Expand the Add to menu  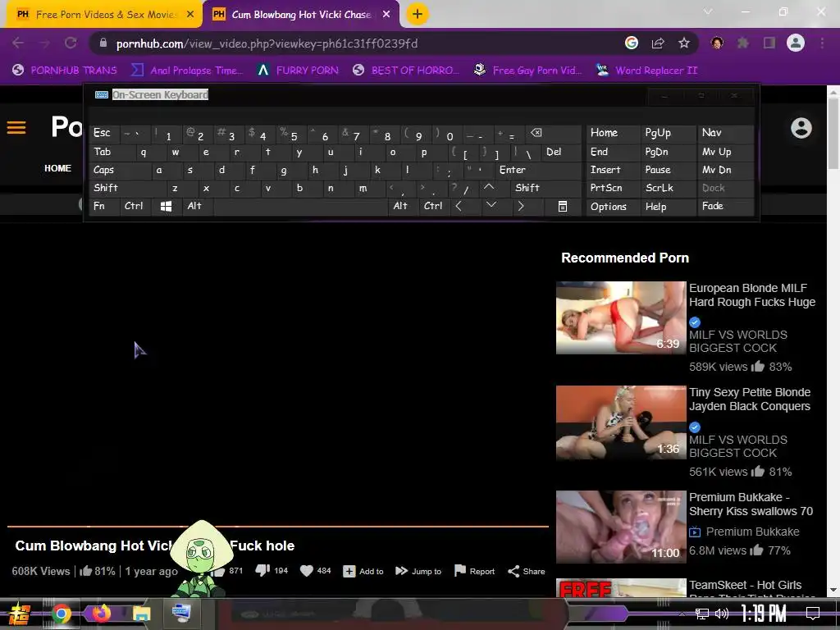coord(363,571)
